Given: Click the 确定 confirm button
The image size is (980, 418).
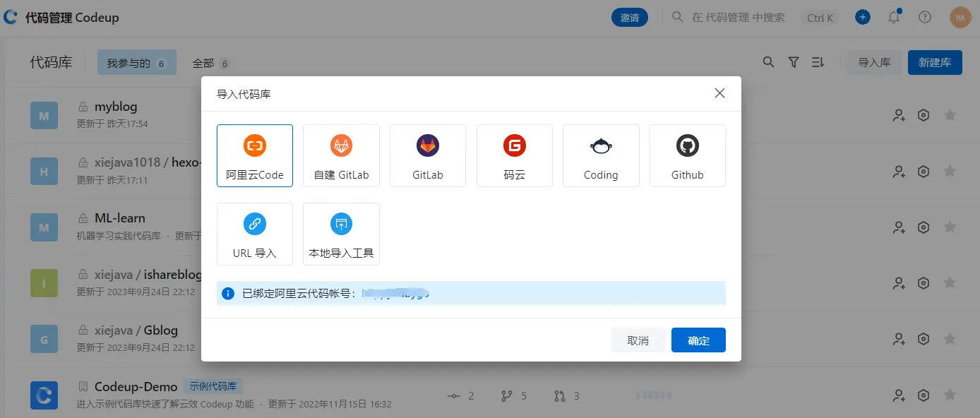Looking at the screenshot, I should click(x=698, y=340).
